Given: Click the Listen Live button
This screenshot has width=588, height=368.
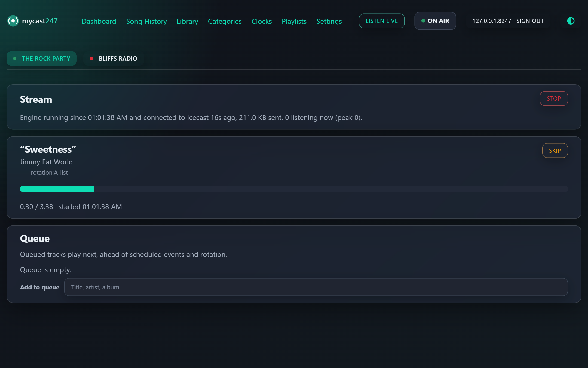Looking at the screenshot, I should point(382,21).
